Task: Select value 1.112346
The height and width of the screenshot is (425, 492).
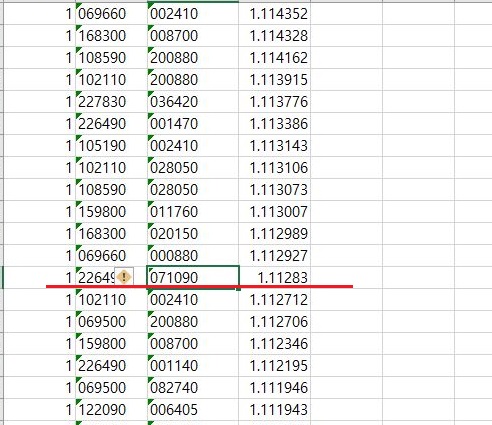Action: tap(275, 344)
